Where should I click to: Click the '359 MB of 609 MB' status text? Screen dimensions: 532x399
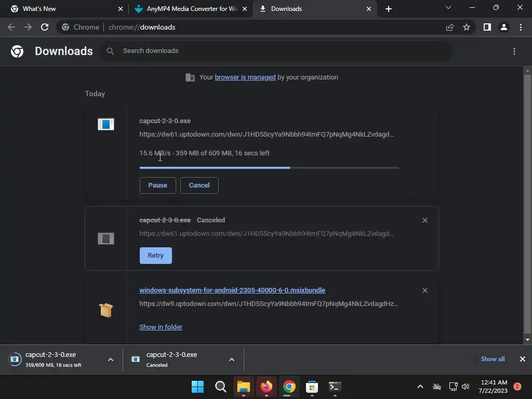[204, 153]
